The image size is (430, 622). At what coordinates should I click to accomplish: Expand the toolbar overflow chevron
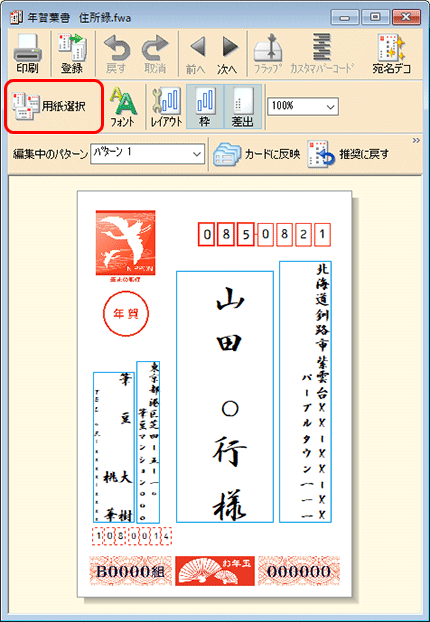[416, 140]
